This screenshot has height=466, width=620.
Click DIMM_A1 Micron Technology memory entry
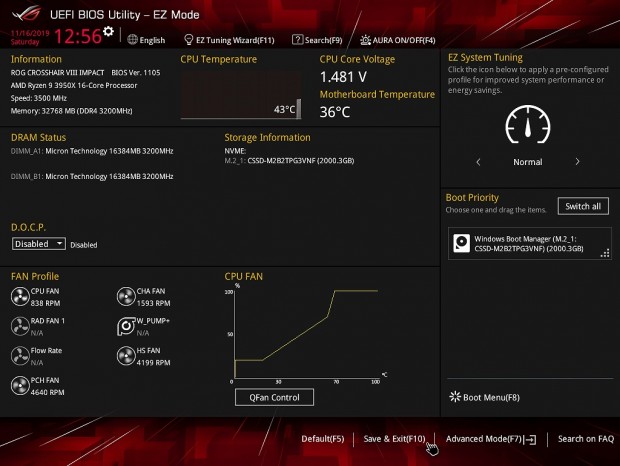click(92, 151)
